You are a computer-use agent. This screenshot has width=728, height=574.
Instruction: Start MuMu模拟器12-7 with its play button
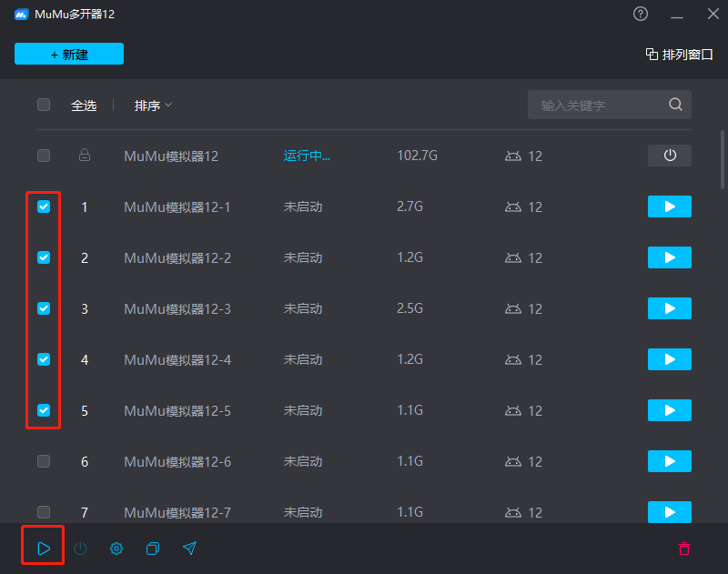click(670, 512)
